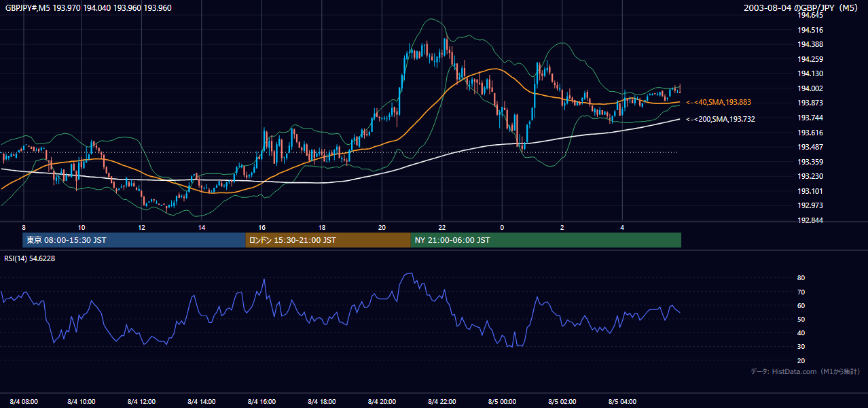Click RSI scale value 40

[801, 333]
